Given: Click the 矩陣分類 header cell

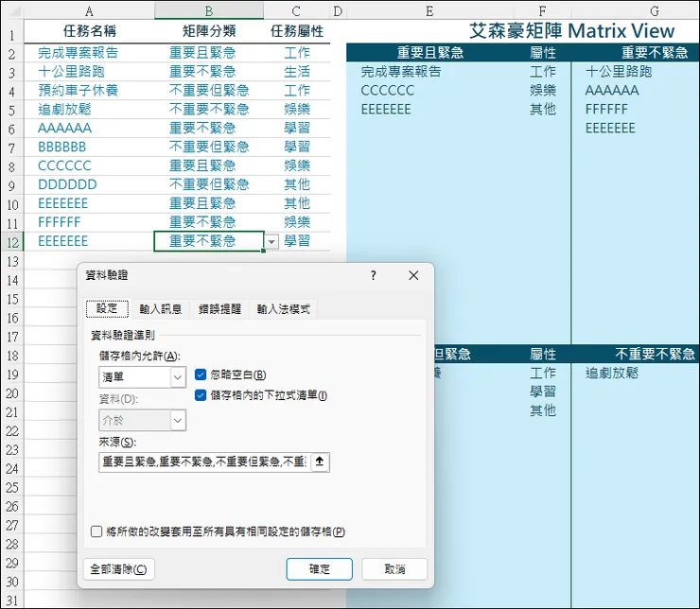Looking at the screenshot, I should [x=209, y=31].
